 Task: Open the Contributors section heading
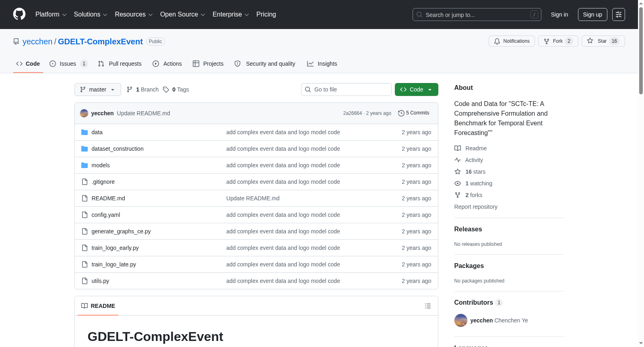tap(478, 302)
